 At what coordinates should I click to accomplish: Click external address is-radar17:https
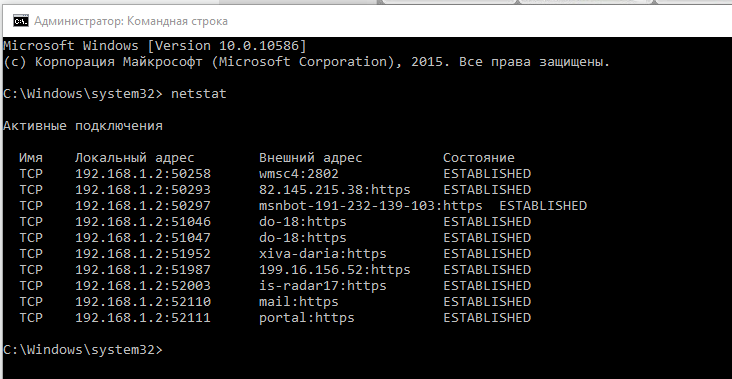point(323,285)
